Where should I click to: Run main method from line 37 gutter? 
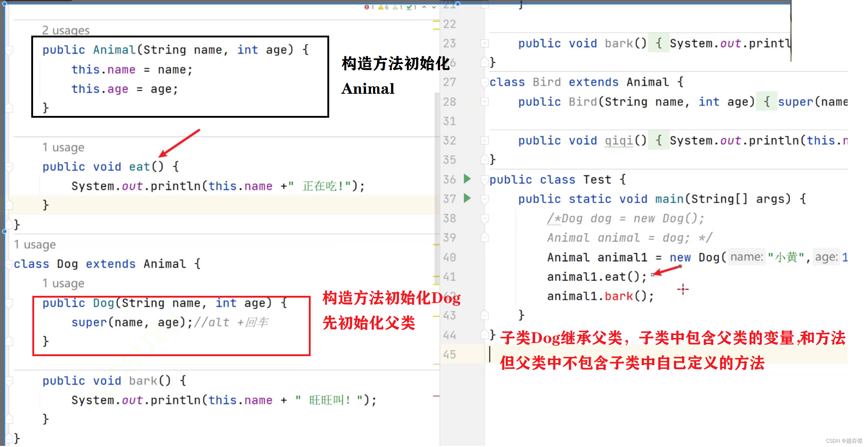[x=467, y=198]
